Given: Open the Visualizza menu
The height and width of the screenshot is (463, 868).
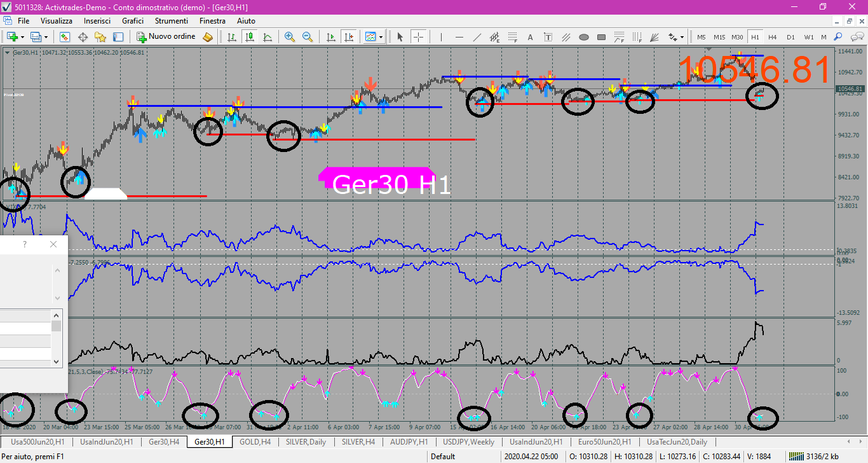Looking at the screenshot, I should tap(56, 21).
